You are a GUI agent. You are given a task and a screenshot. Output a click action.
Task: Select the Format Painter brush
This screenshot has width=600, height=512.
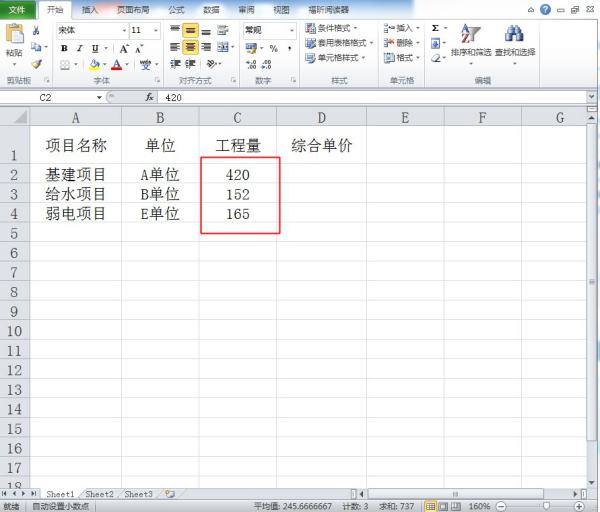point(36,64)
